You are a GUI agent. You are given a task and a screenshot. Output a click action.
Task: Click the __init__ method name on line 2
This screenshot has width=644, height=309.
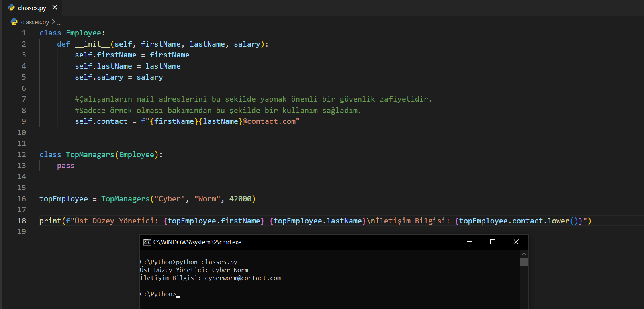click(92, 44)
